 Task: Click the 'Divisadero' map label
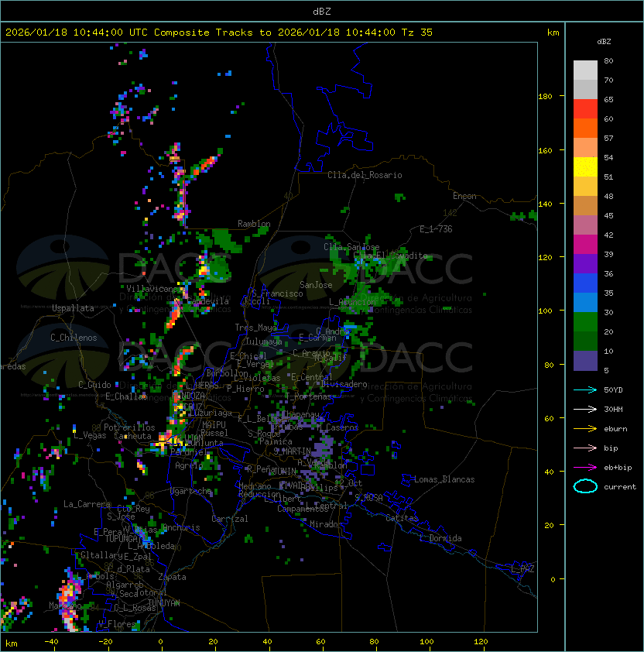(344, 384)
